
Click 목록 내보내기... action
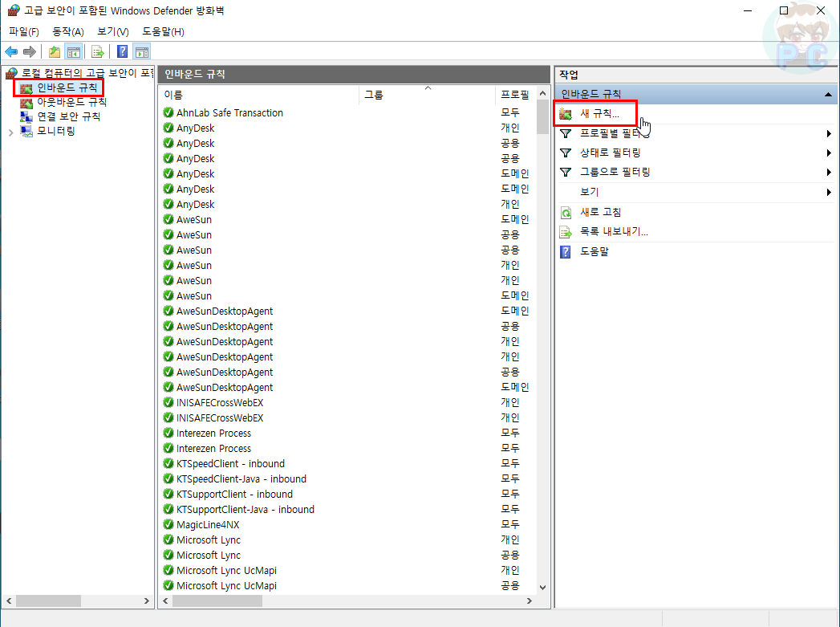point(614,231)
